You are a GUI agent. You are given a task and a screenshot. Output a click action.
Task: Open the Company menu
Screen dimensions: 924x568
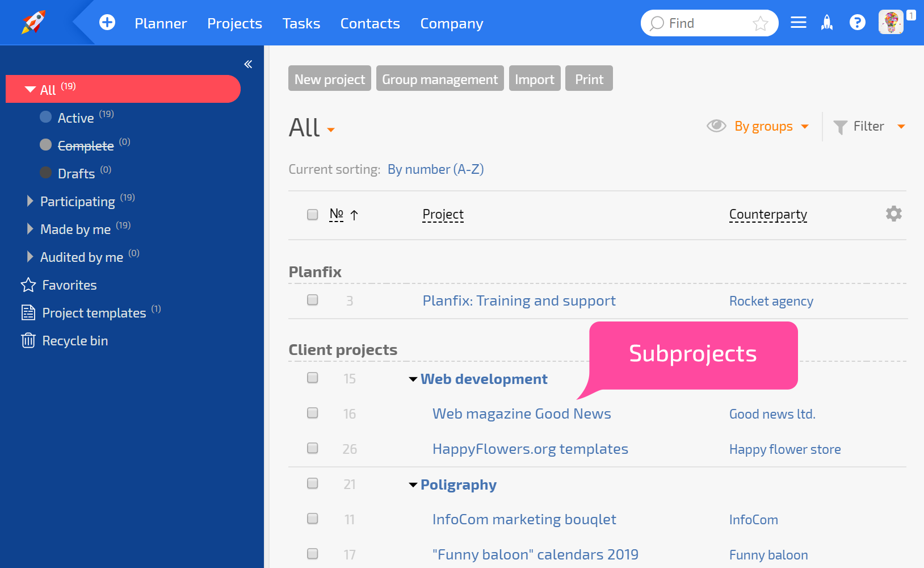click(452, 23)
